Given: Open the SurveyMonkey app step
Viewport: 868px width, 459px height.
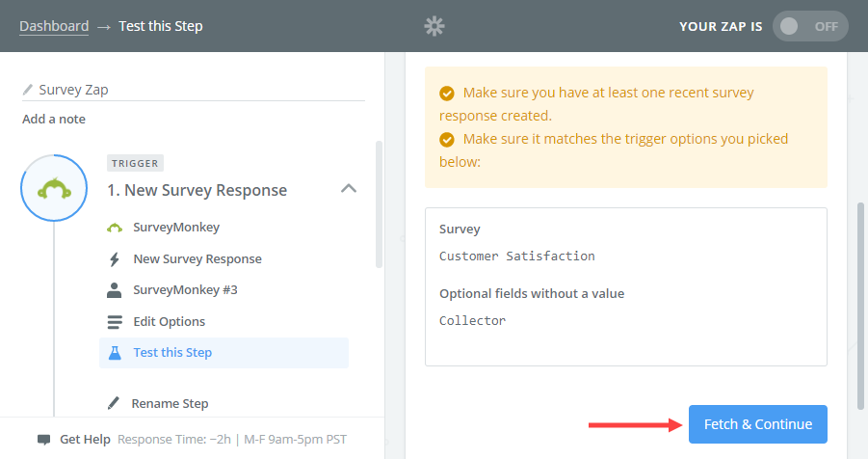Looking at the screenshot, I should 176,228.
